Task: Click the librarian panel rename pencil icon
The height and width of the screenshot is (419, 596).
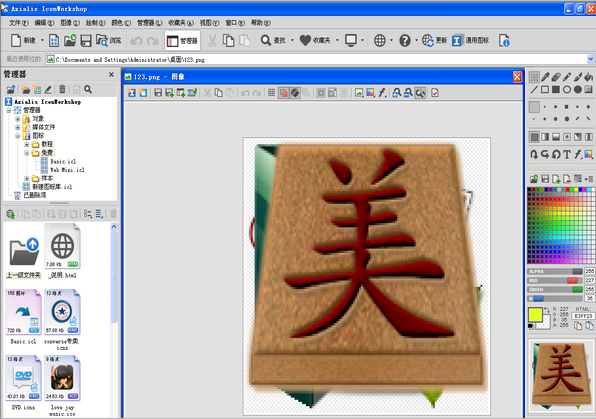Action: 48,89
